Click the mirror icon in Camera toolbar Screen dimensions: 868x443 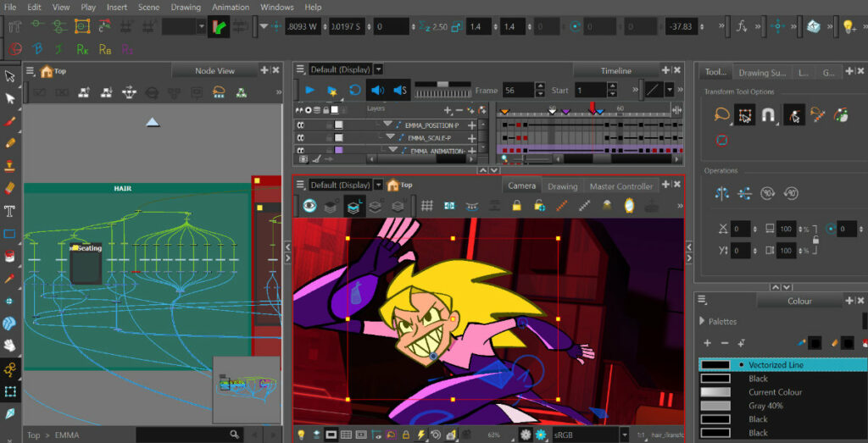click(x=629, y=206)
